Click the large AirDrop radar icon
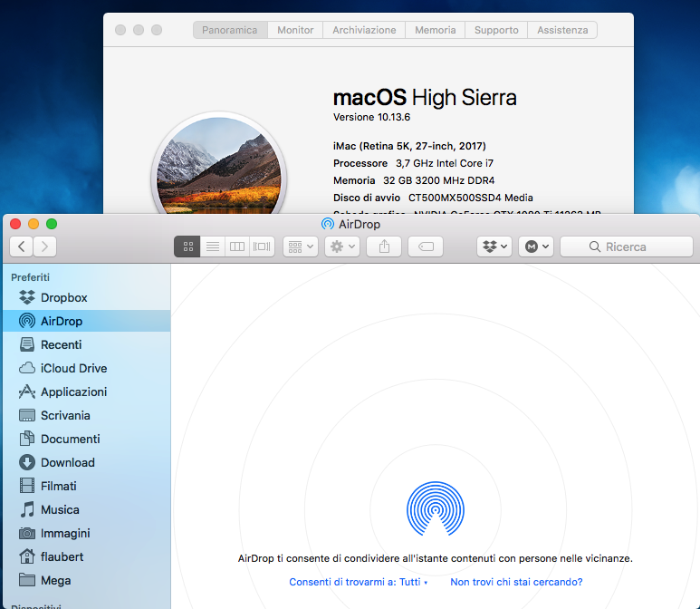 [436, 508]
